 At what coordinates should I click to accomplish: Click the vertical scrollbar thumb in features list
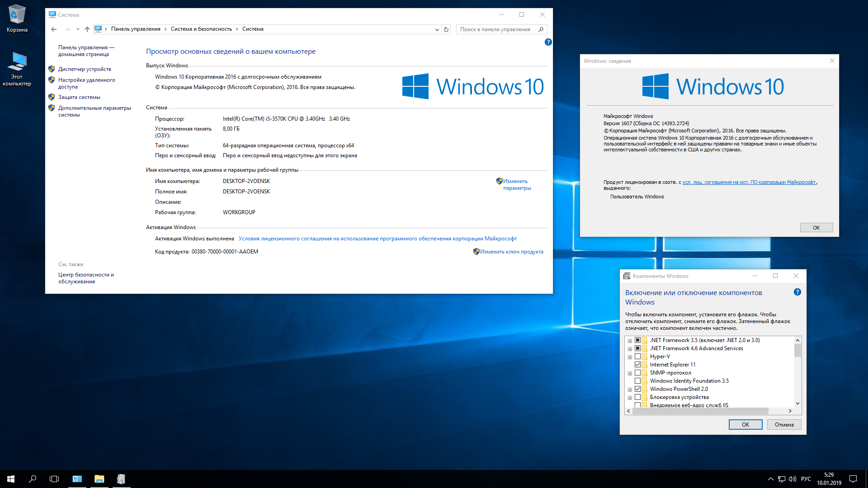click(x=797, y=351)
